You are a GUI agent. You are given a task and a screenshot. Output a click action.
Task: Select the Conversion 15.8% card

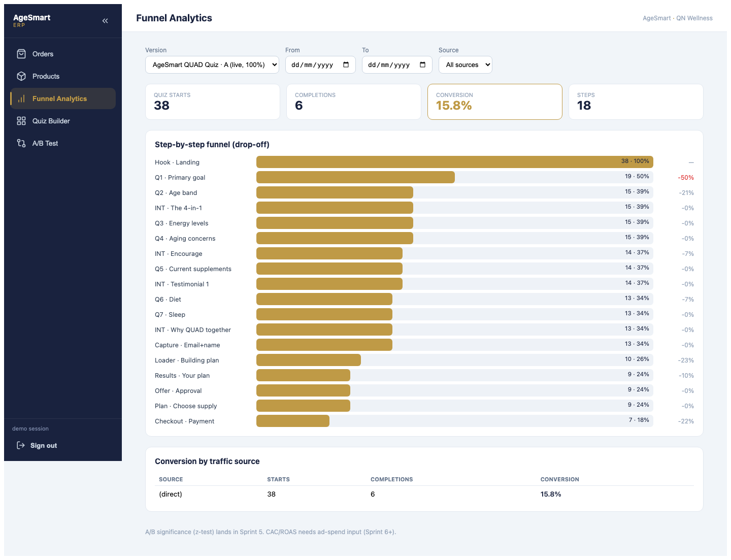494,102
